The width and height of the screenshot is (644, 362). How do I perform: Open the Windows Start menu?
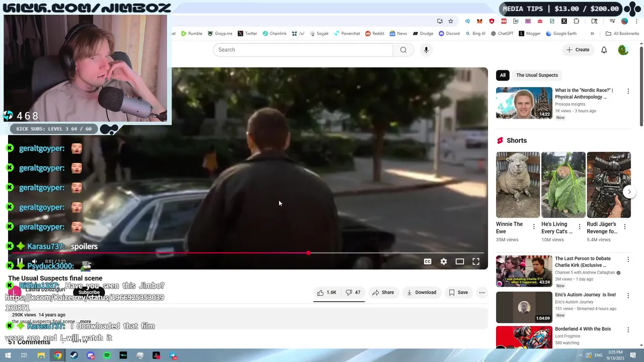(x=8, y=355)
